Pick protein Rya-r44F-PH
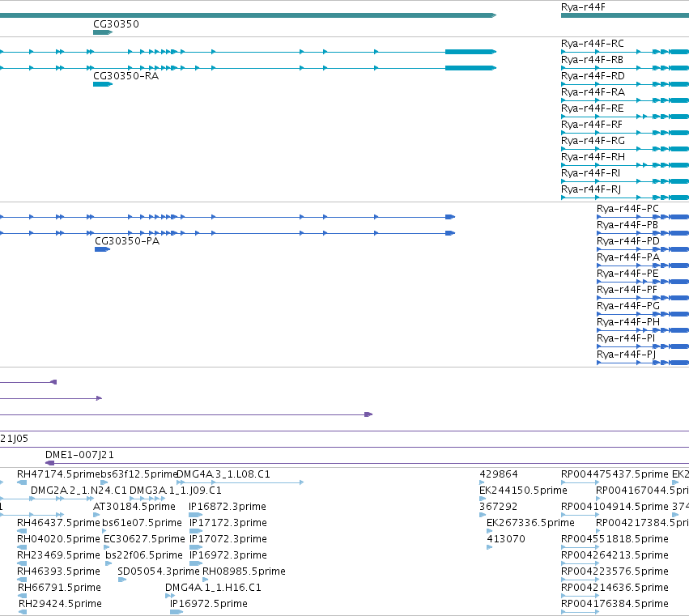This screenshot has width=689, height=616. (x=628, y=323)
